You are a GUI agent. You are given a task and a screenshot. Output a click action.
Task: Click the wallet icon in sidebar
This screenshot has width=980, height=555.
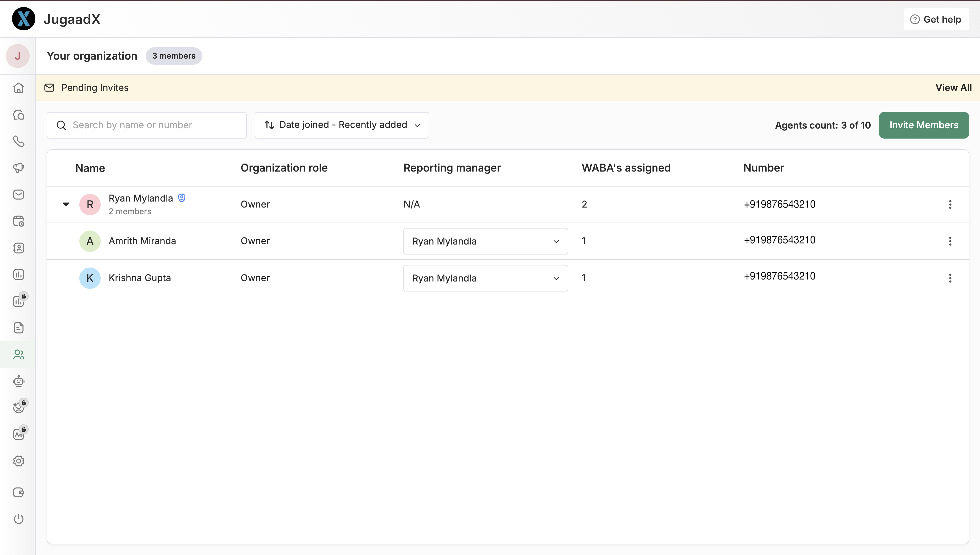point(18,492)
